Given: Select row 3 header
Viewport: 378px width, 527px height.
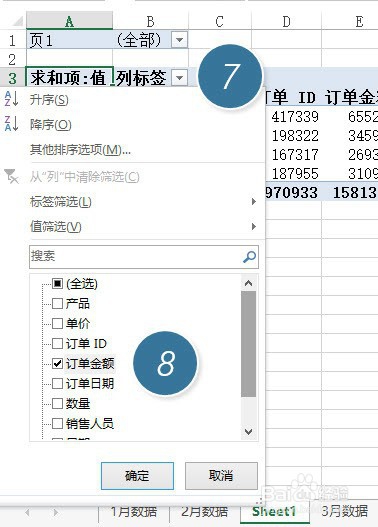Looking at the screenshot, I should point(12,78).
